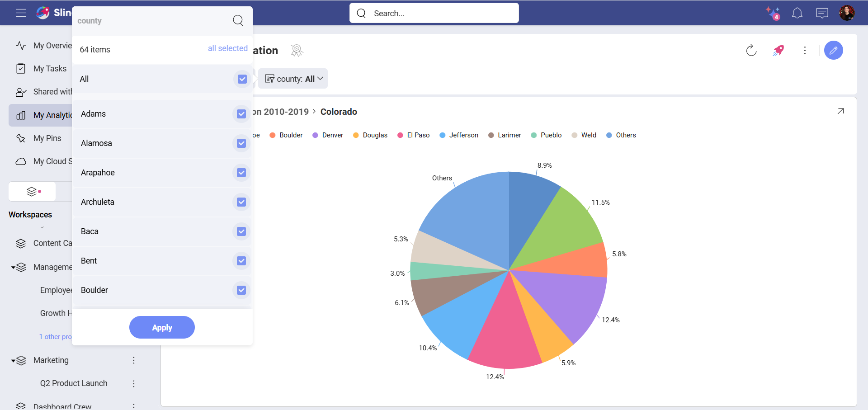Click the rocket launch icon
This screenshot has width=868, height=410.
point(778,50)
